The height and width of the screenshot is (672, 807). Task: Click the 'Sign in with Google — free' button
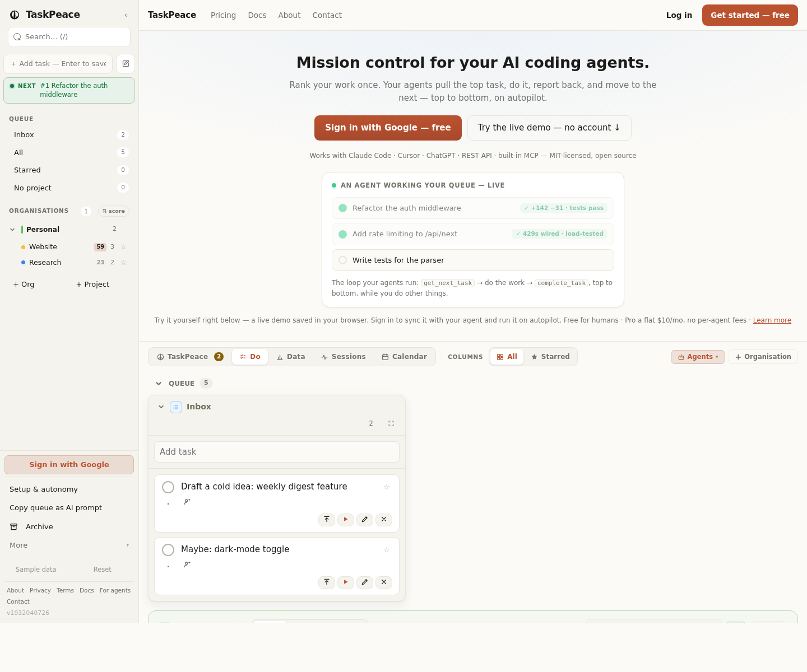tap(388, 128)
